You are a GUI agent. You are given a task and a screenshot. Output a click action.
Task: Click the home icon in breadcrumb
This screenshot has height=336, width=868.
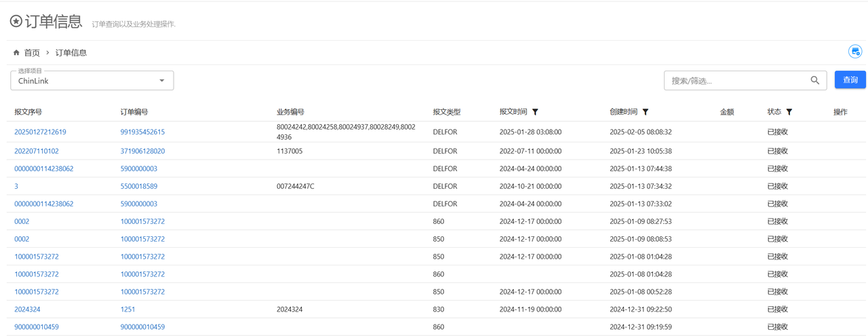16,53
